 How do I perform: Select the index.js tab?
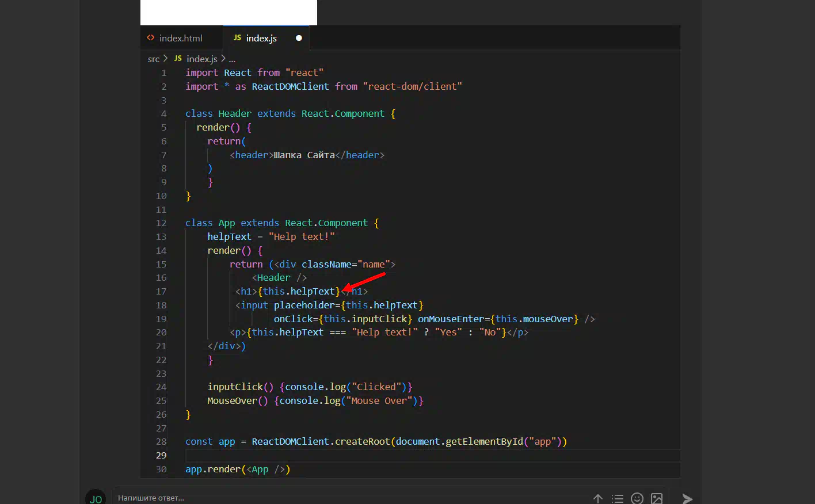coord(266,38)
